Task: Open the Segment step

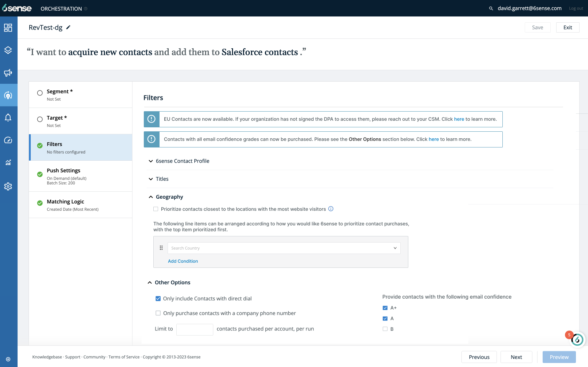Action: pyautogui.click(x=80, y=95)
